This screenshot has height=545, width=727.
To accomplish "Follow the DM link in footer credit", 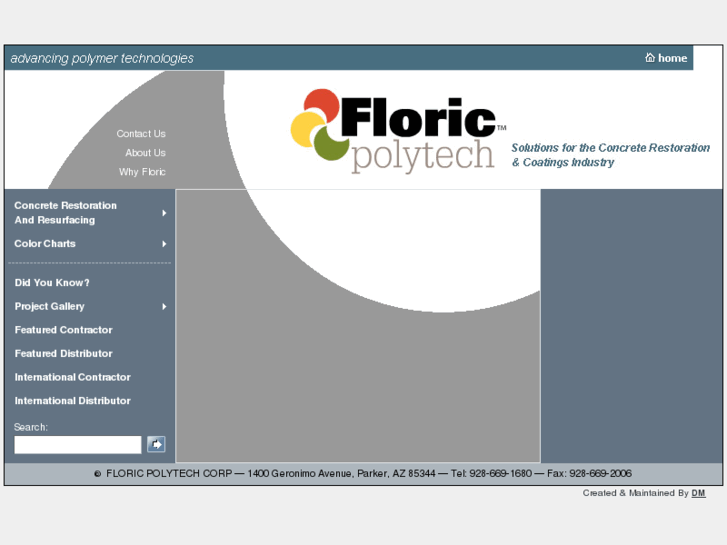I will tap(698, 493).
